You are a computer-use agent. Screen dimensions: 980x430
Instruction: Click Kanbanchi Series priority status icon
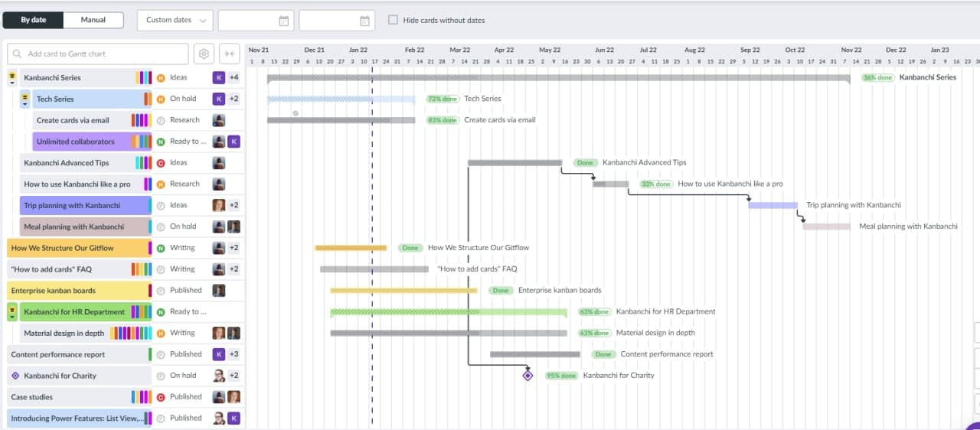point(161,77)
